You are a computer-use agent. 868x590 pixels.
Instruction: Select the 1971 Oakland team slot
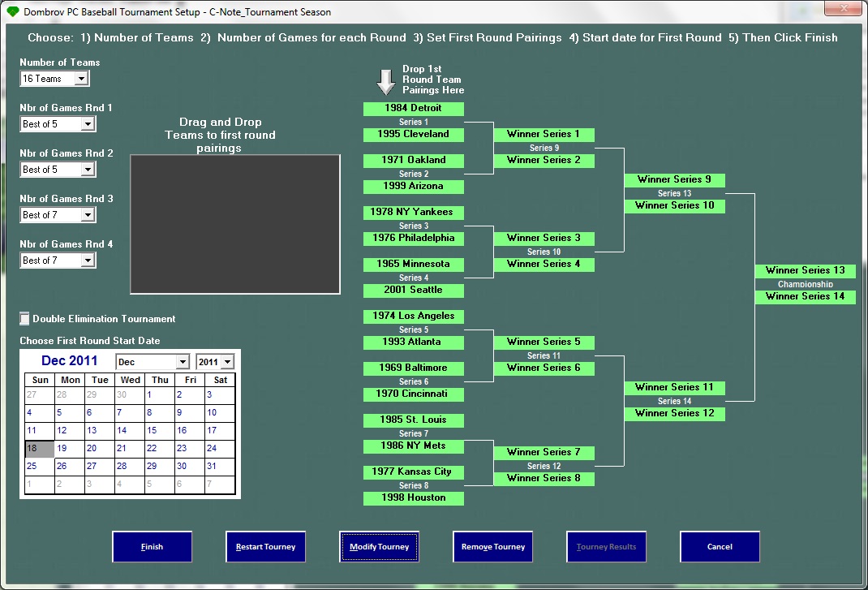point(414,160)
